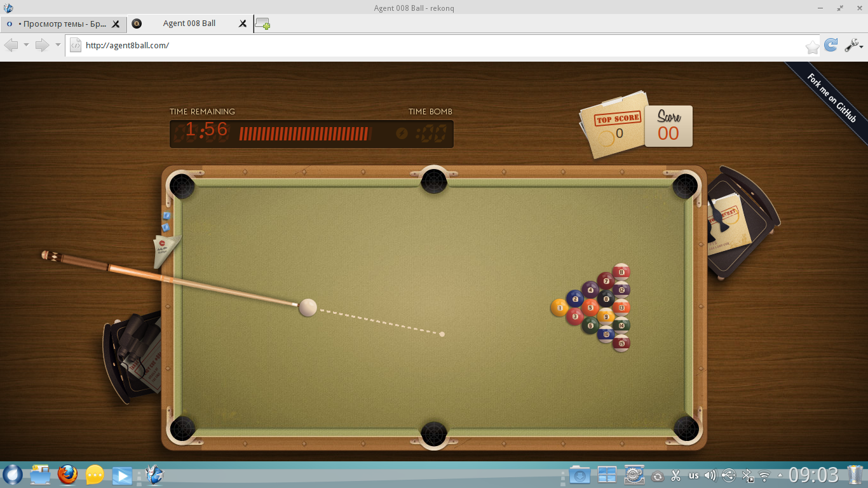Open the forward history dropdown arrow
The width and height of the screenshot is (868, 488).
[x=58, y=45]
